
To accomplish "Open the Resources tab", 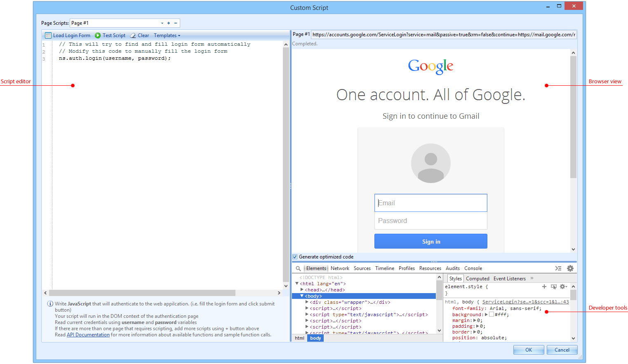I will pyautogui.click(x=430, y=268).
